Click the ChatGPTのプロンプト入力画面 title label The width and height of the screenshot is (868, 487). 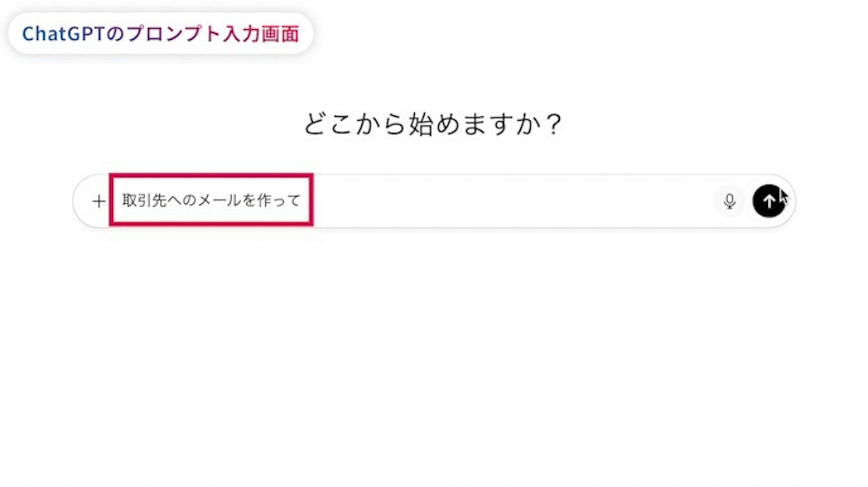[x=160, y=34]
